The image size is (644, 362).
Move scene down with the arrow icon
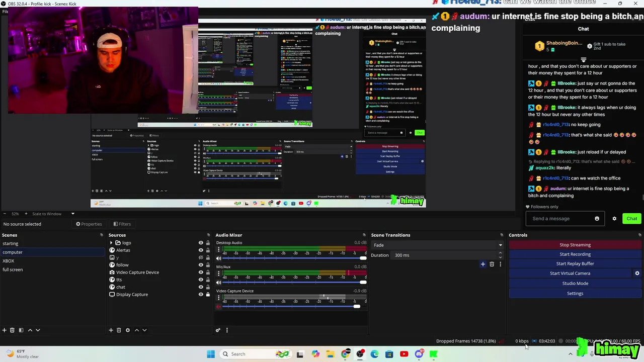click(38, 330)
